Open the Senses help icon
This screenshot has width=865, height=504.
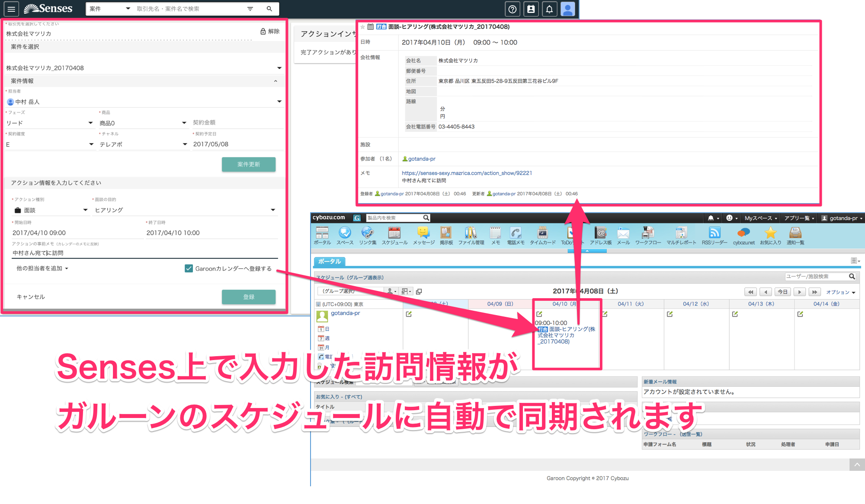coord(513,9)
